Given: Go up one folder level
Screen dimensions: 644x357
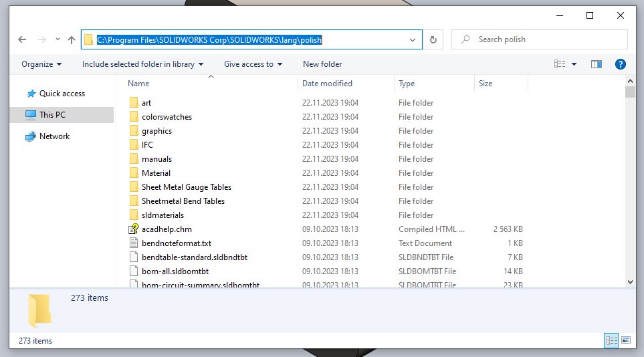Looking at the screenshot, I should pyautogui.click(x=72, y=39).
